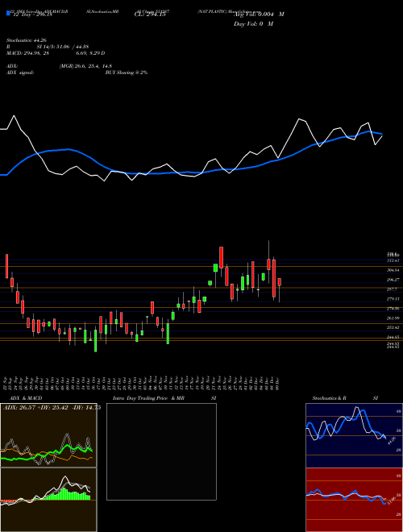
Task: Click the '279.13' price axis label
Action: tap(394, 298)
